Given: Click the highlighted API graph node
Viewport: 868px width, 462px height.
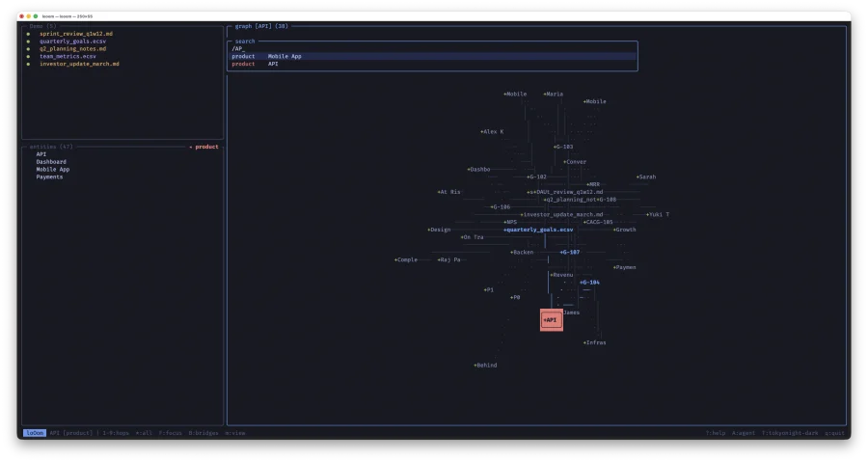Looking at the screenshot, I should [551, 319].
